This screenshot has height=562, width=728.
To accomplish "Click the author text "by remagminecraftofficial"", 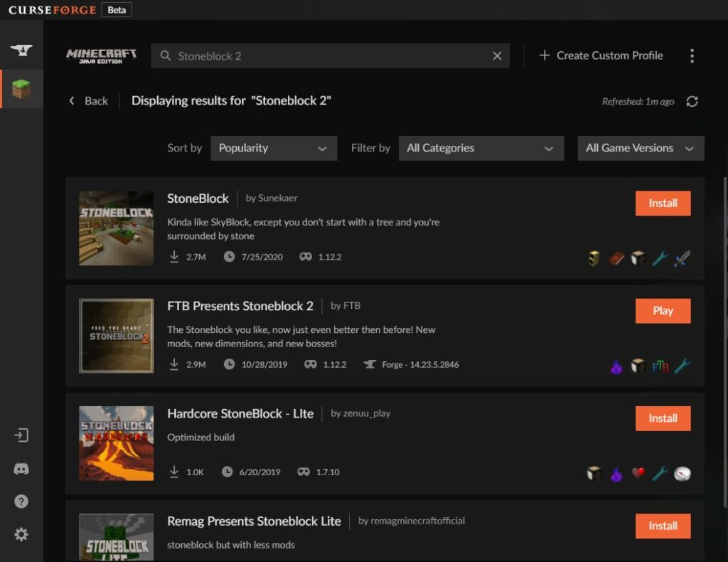I will coord(412,521).
